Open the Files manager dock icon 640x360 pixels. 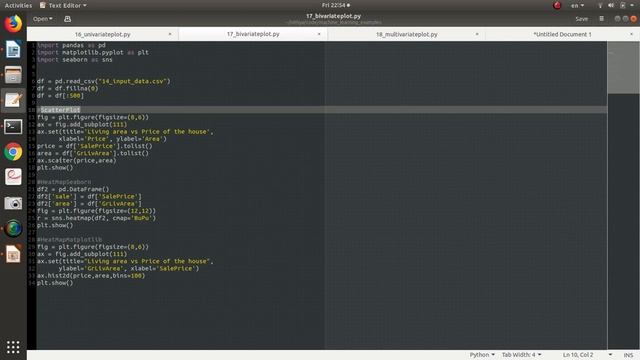(x=13, y=75)
